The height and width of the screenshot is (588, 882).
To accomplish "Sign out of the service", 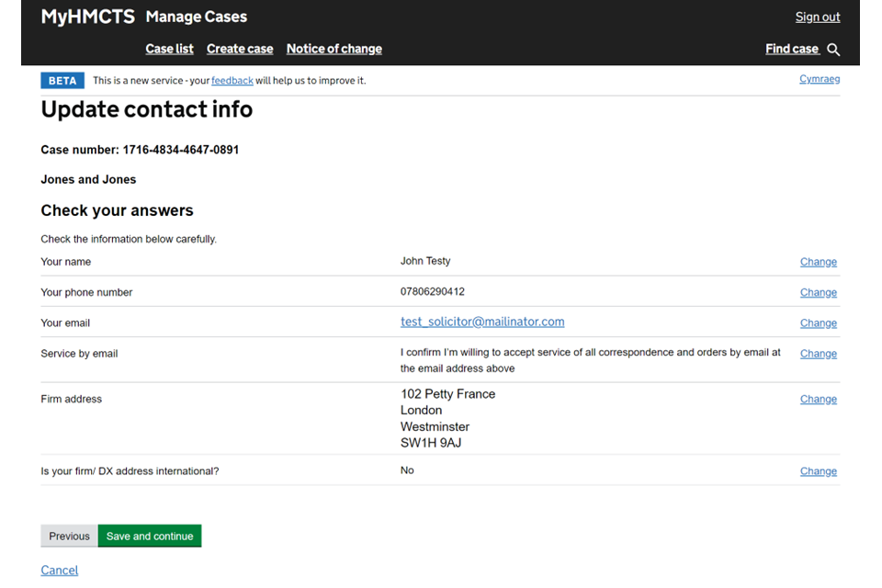I will (x=817, y=17).
